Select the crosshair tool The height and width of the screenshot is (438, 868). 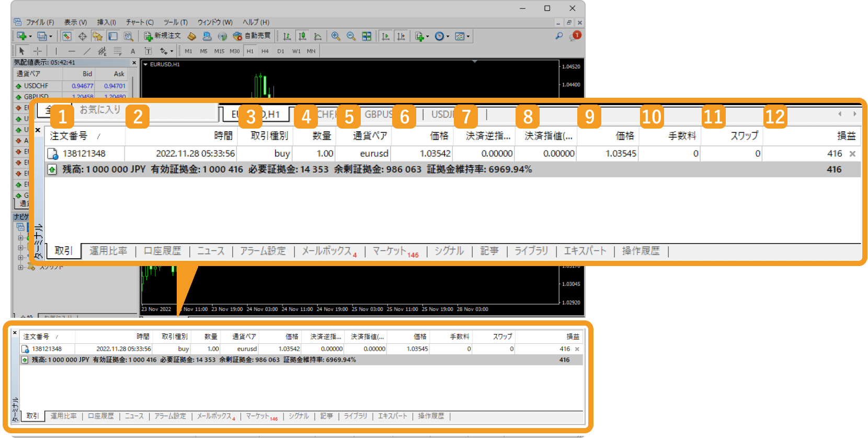38,51
